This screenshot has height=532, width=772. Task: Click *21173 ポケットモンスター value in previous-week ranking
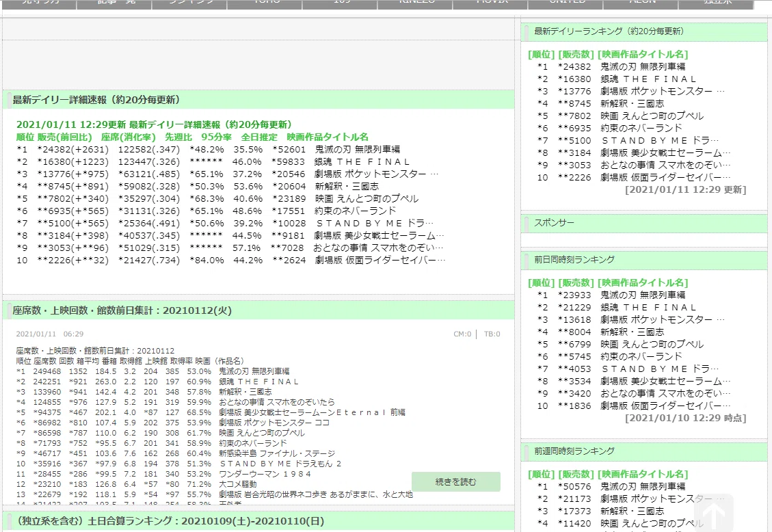(x=574, y=499)
